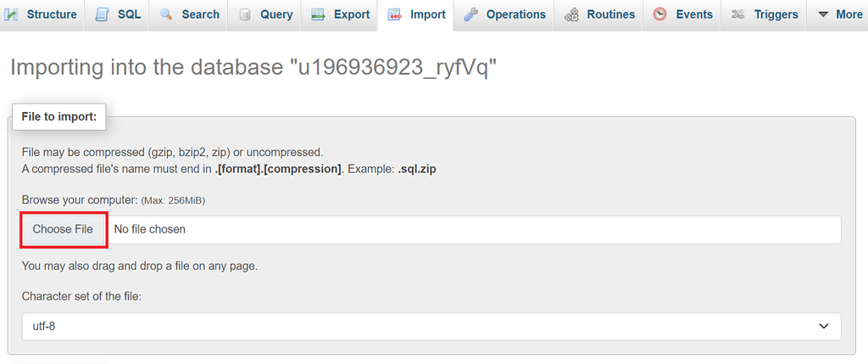868x364 pixels.
Task: Click the chevron arrow on charset selector
Action: coord(823,326)
